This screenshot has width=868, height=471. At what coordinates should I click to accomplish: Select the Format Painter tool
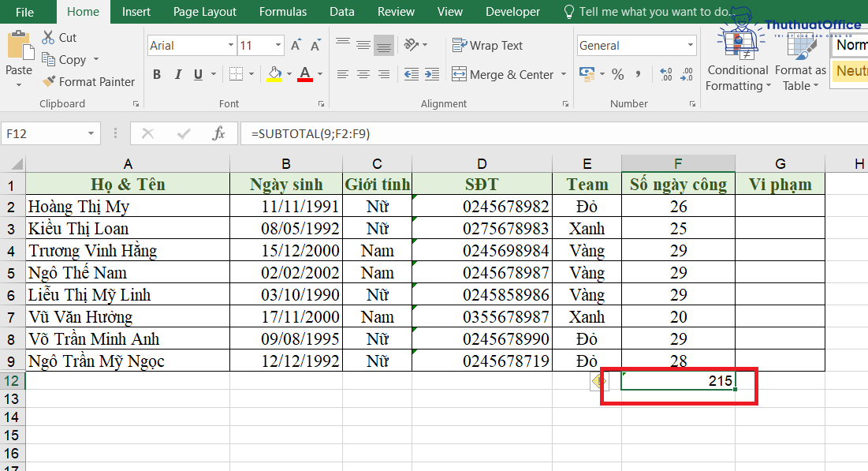[x=88, y=81]
